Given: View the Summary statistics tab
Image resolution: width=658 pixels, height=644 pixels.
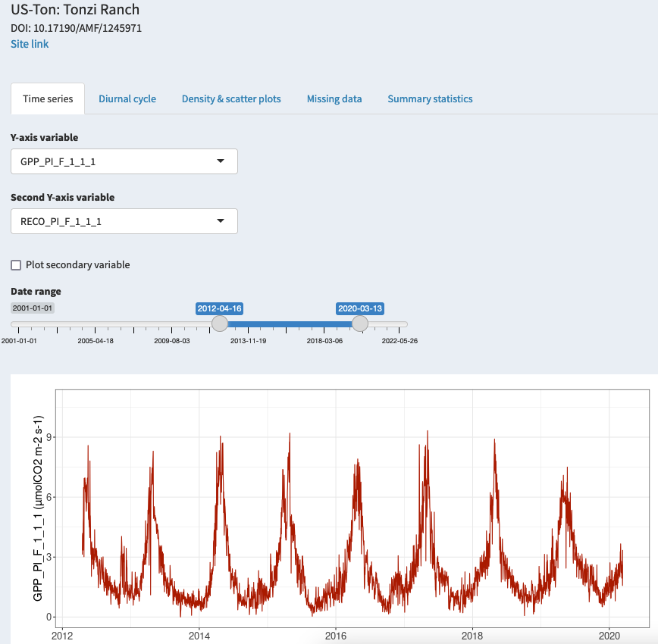Looking at the screenshot, I should tap(430, 98).
